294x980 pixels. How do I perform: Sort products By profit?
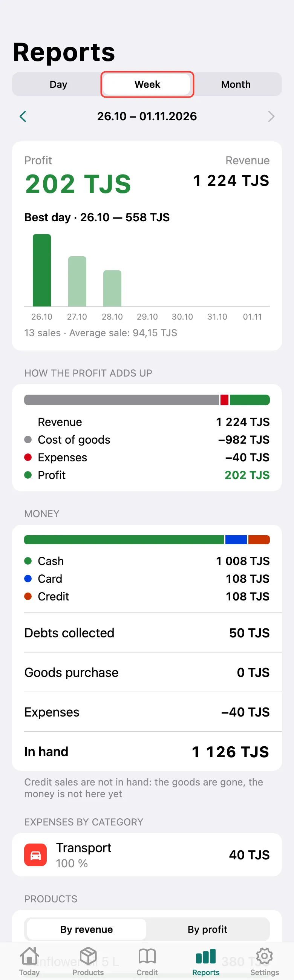[x=207, y=929]
